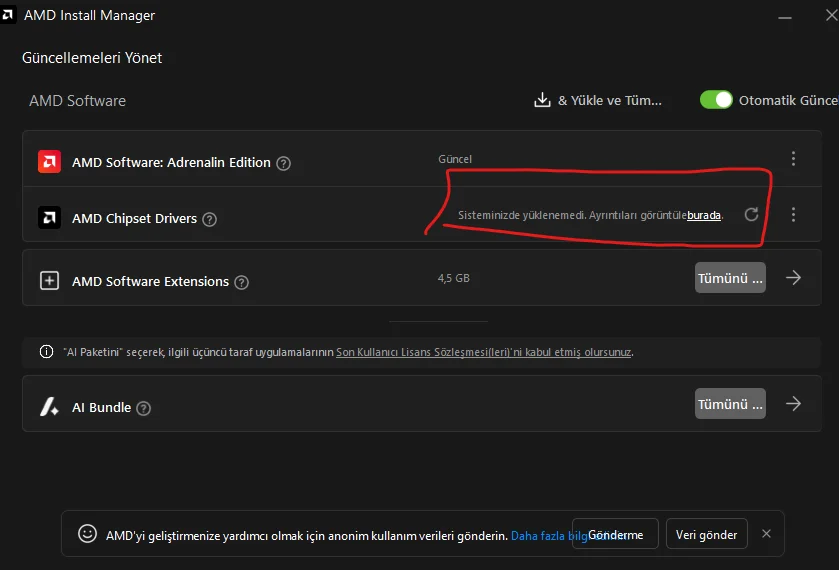Image resolution: width=839 pixels, height=570 pixels.
Task: Dismiss the anonymous data banner
Action: coord(766,534)
